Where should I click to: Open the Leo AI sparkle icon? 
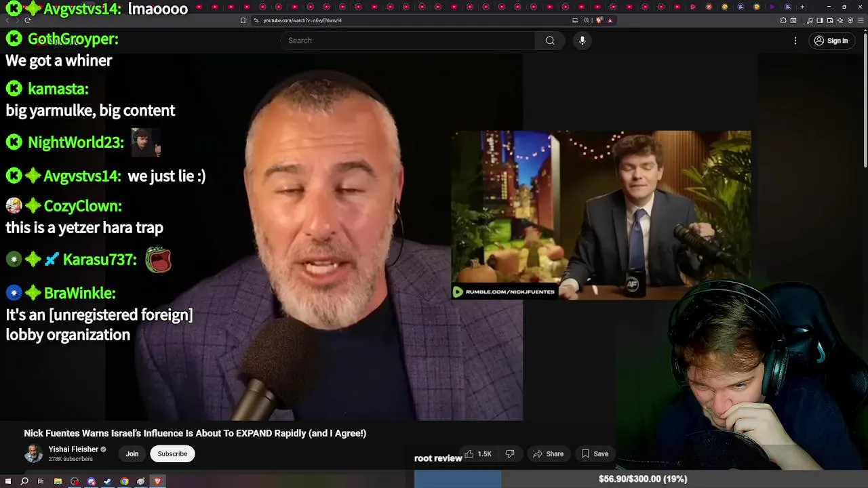(x=840, y=20)
